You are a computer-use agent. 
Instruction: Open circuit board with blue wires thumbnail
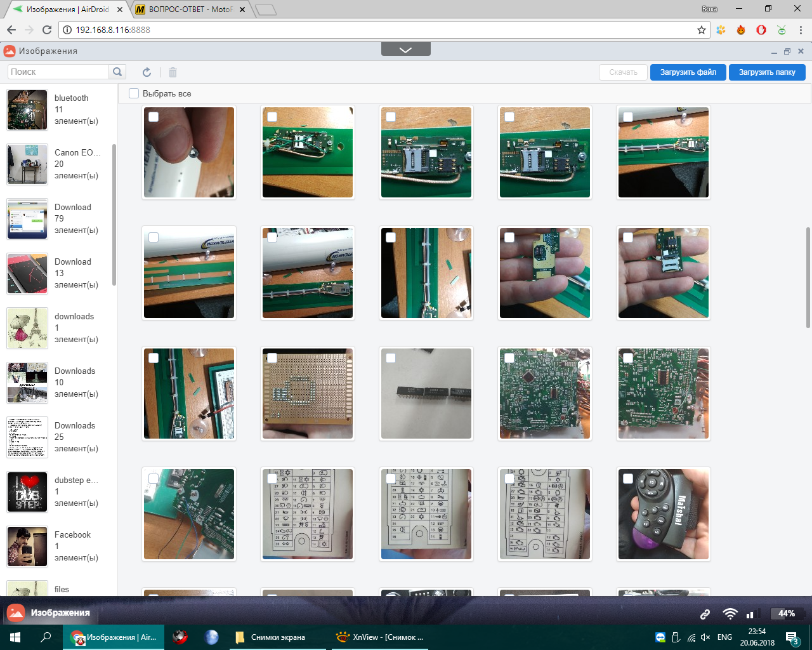point(189,514)
